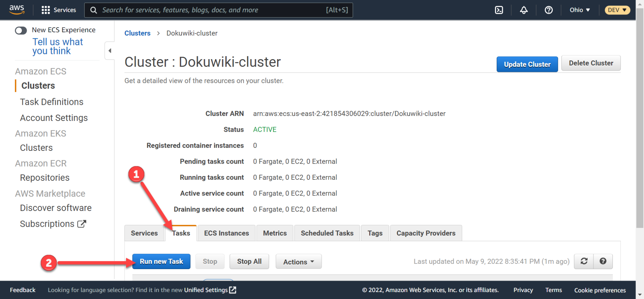Click the scrollbar down arrow
644x299 pixels.
click(640, 295)
